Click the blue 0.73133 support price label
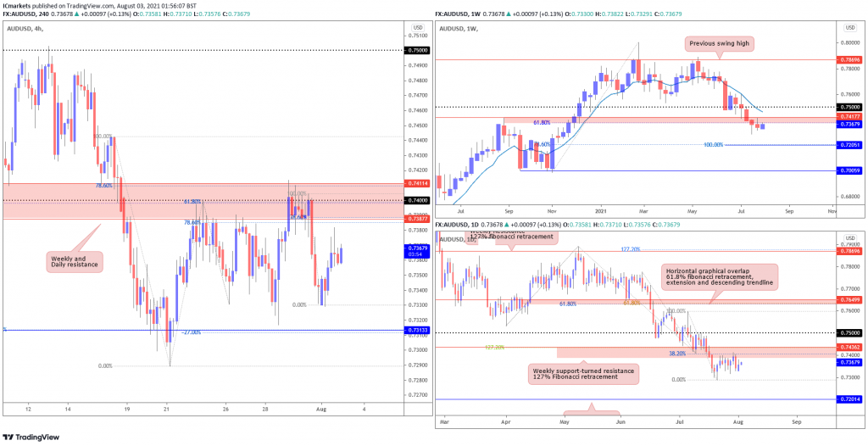 (x=417, y=331)
